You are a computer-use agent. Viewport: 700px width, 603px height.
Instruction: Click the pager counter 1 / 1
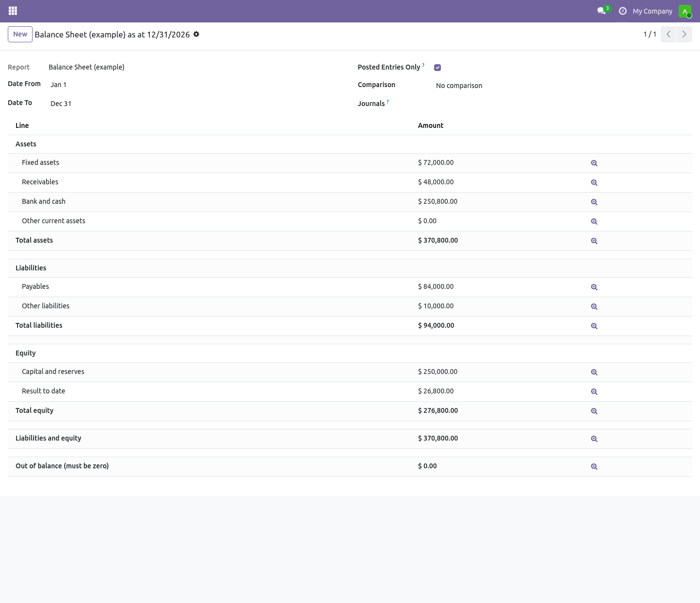pos(650,34)
